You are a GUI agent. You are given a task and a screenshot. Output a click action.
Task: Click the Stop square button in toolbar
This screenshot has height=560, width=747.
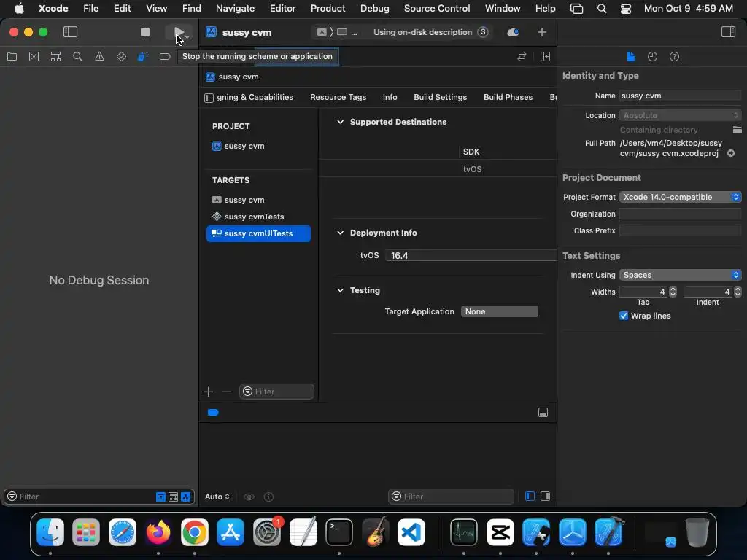[x=145, y=32]
